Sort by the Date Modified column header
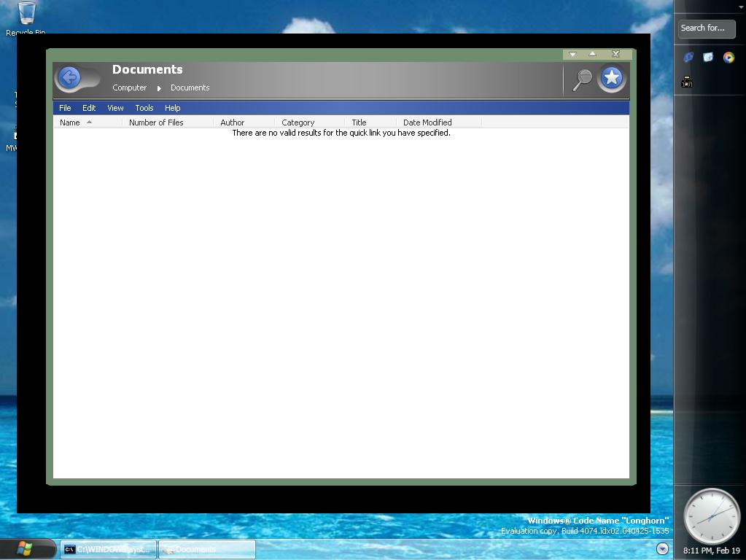The width and height of the screenshot is (746, 560). click(427, 122)
